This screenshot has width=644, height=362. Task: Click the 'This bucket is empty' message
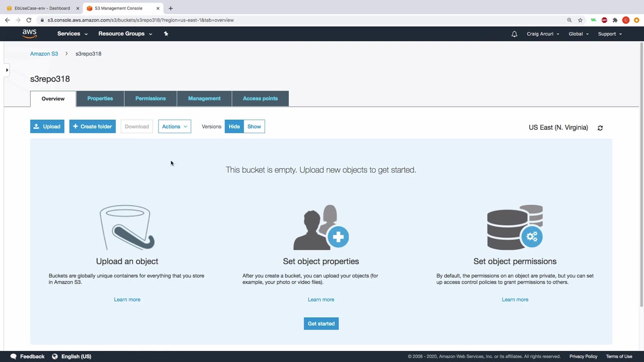(321, 170)
